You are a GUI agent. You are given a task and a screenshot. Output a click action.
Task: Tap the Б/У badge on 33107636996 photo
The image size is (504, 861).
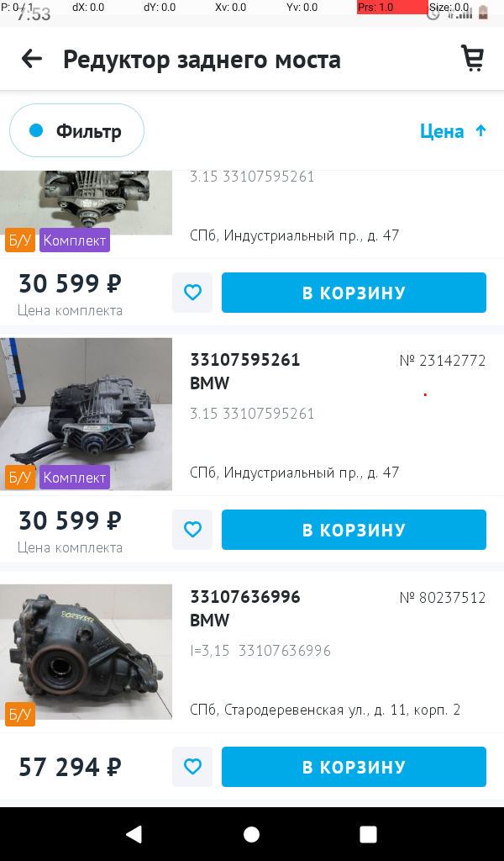coord(20,715)
